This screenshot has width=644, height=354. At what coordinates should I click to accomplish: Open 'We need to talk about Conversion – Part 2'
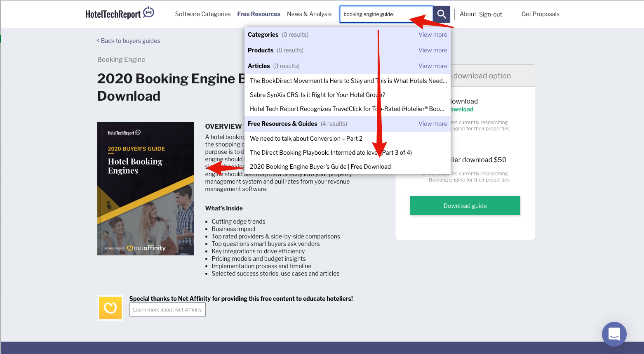click(348, 139)
